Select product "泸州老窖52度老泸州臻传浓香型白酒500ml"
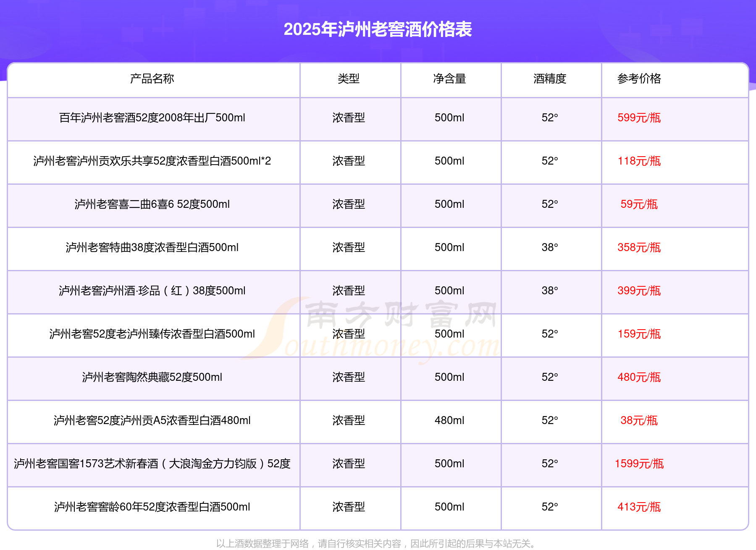The width and height of the screenshot is (756, 550). click(152, 334)
